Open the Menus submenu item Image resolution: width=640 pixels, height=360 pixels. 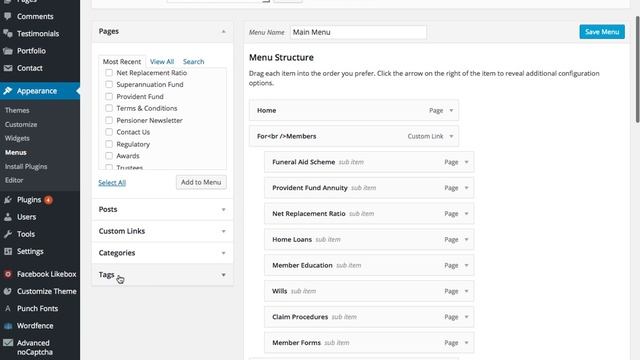pos(16,152)
